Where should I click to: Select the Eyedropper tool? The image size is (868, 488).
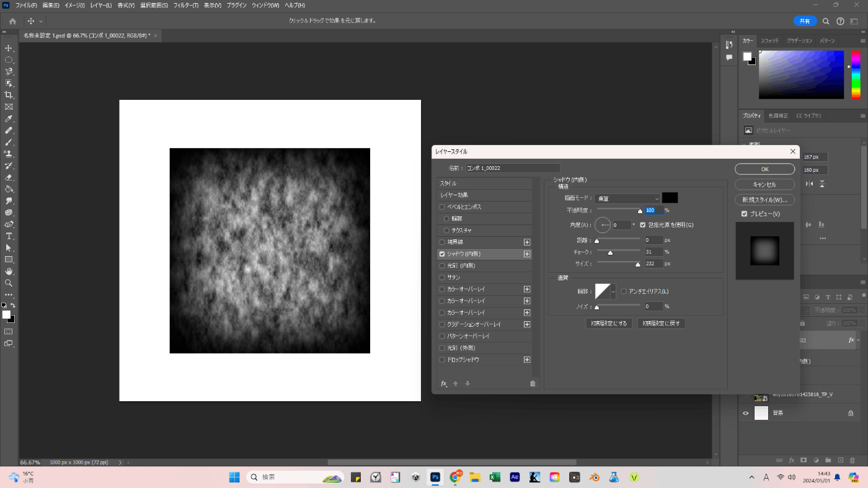[x=9, y=118]
